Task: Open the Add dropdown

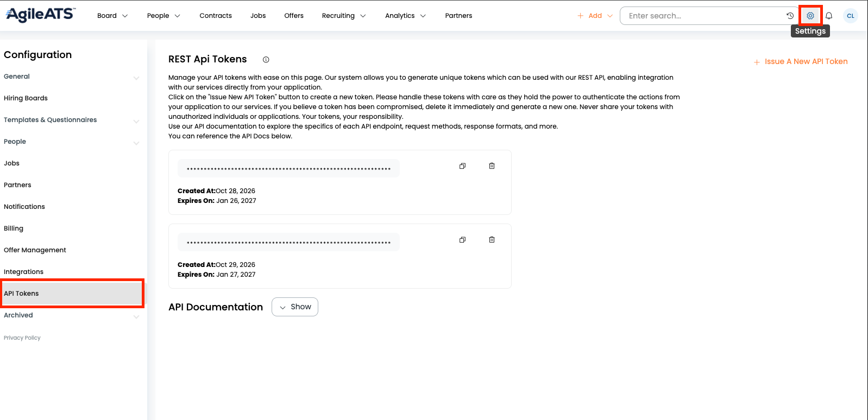Action: pos(595,16)
